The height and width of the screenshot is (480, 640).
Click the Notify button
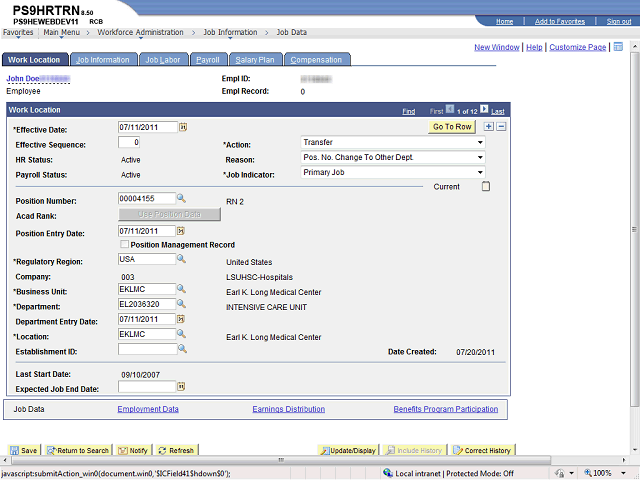click(x=133, y=450)
